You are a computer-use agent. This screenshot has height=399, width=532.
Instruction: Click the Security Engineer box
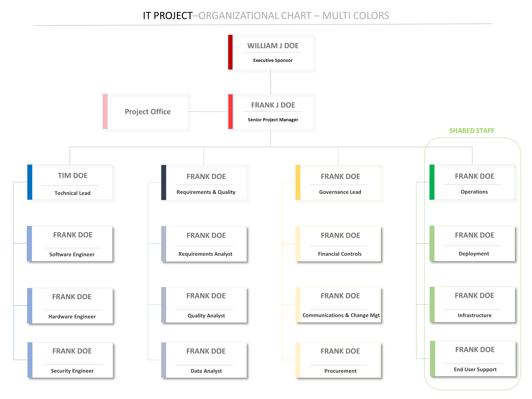[x=72, y=360]
